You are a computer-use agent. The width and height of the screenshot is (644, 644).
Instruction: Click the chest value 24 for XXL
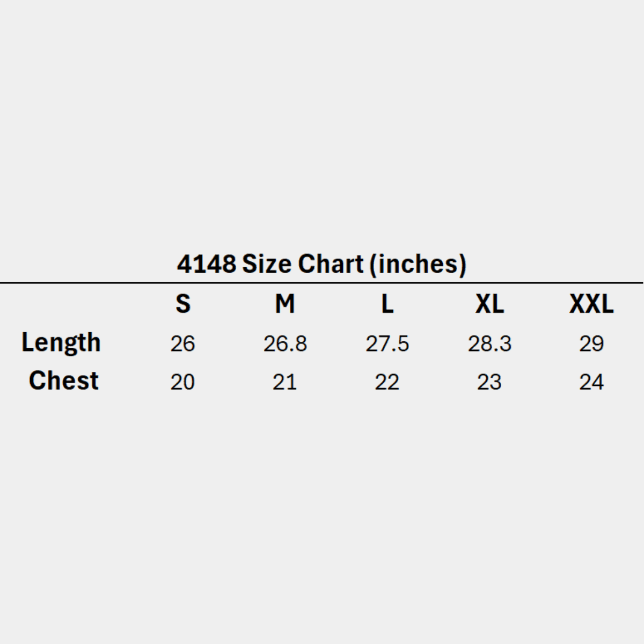591,382
